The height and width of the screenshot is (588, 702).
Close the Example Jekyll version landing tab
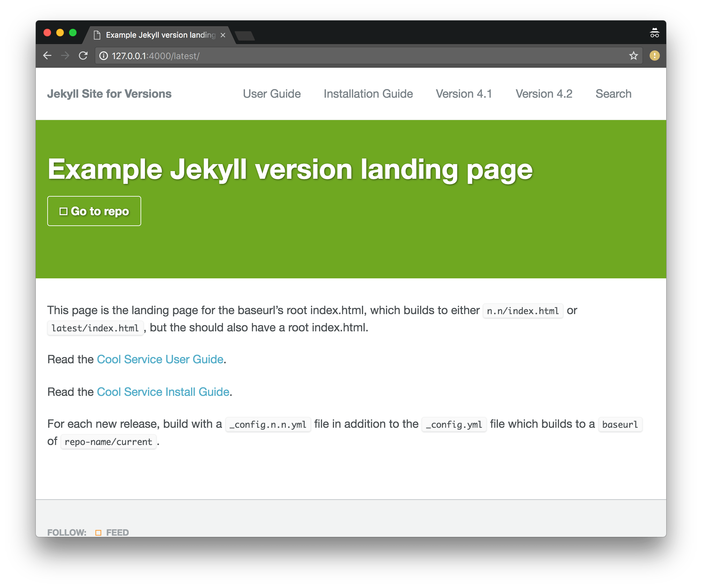tap(223, 35)
